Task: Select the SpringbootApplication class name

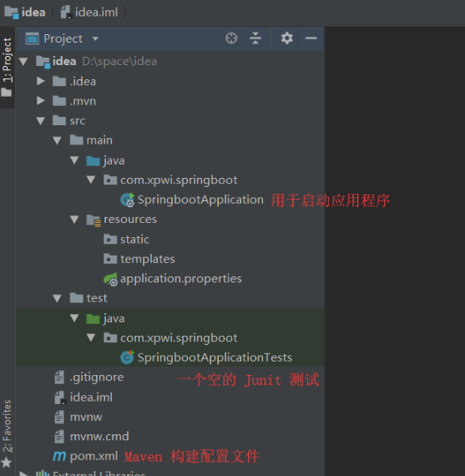Action: click(200, 200)
